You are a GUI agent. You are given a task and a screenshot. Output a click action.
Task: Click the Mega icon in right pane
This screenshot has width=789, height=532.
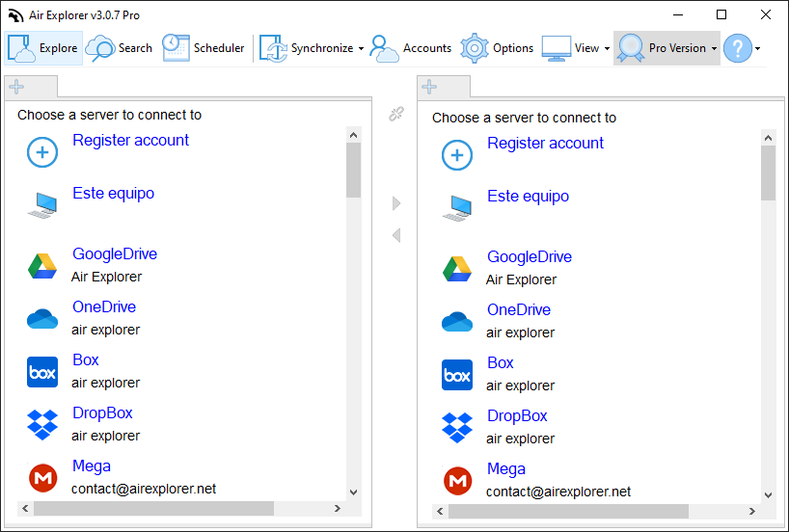click(457, 481)
